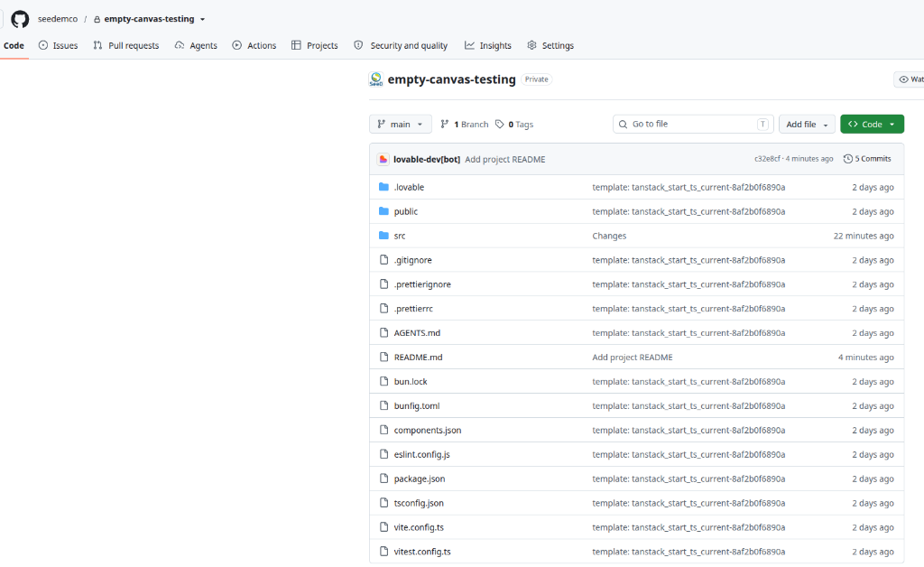The width and height of the screenshot is (924, 567).
Task: Click the public folder icon
Action: (x=383, y=211)
